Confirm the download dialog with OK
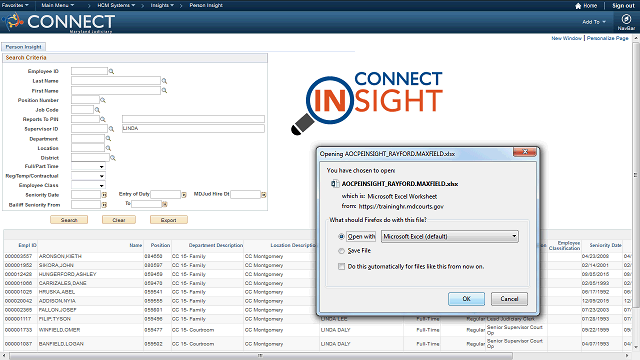This screenshot has height=360, width=640. coord(467,299)
